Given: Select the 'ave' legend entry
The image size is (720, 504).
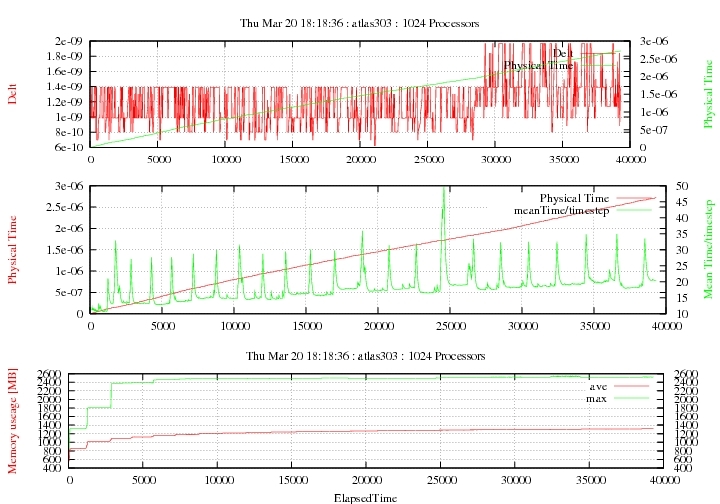Looking at the screenshot, I should click(x=598, y=386).
